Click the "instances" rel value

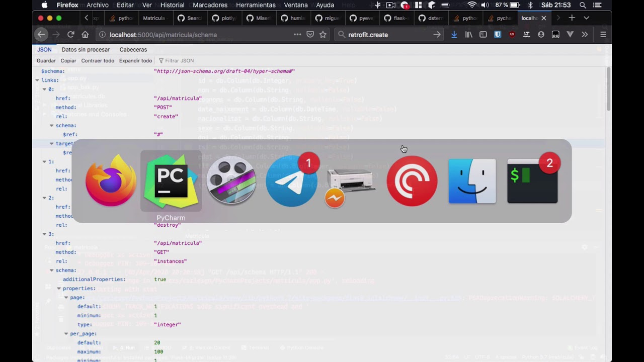coord(170,261)
